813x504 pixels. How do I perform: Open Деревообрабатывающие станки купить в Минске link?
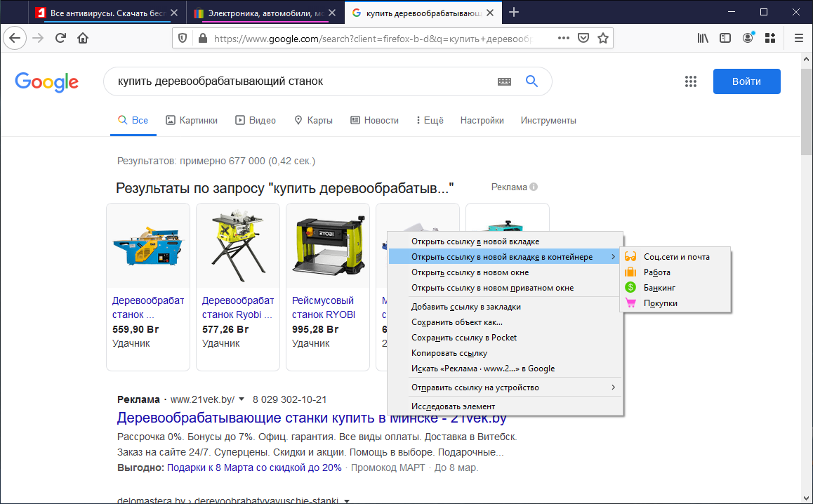click(311, 418)
